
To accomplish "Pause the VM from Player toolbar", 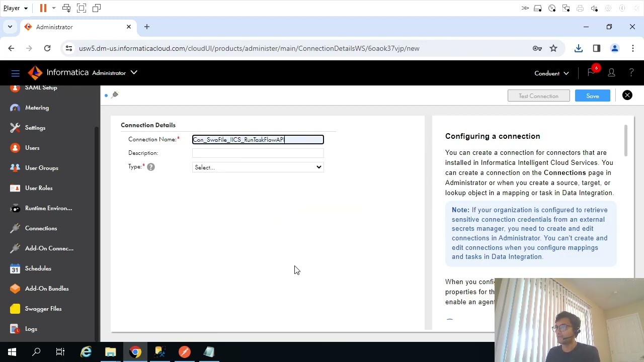I will [43, 8].
